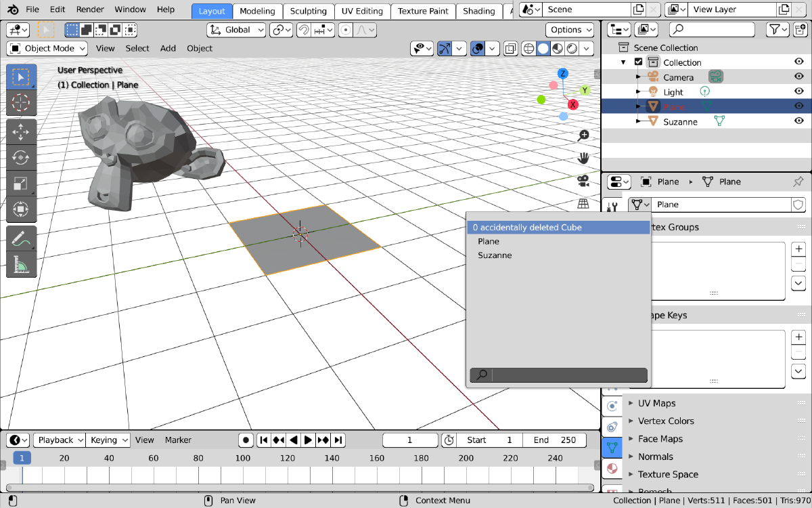Hide Suzanne with its eye icon
The height and width of the screenshot is (508, 812).
[798, 121]
